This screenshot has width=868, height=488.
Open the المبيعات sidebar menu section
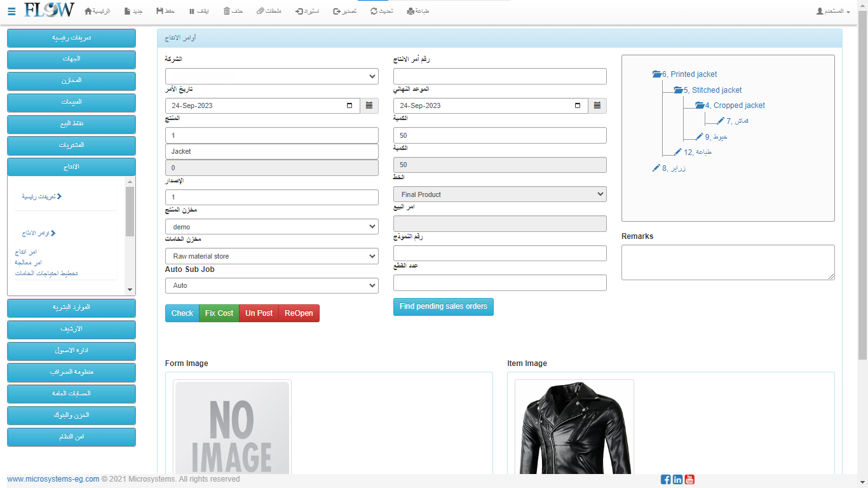tap(71, 102)
